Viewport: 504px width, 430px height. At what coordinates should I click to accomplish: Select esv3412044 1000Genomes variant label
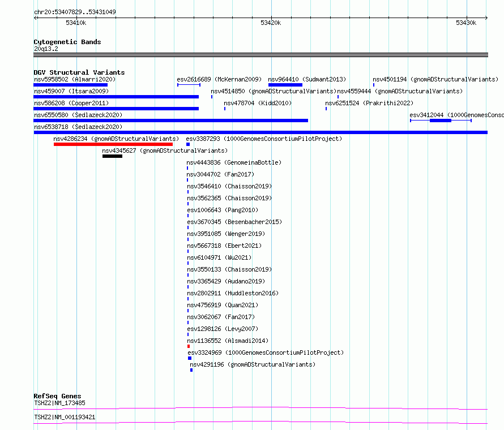(x=457, y=115)
